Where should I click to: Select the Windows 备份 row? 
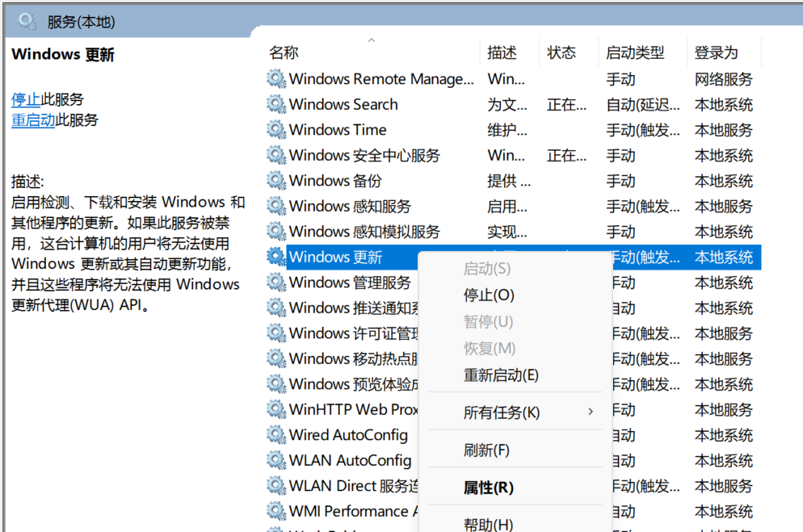tap(513, 181)
